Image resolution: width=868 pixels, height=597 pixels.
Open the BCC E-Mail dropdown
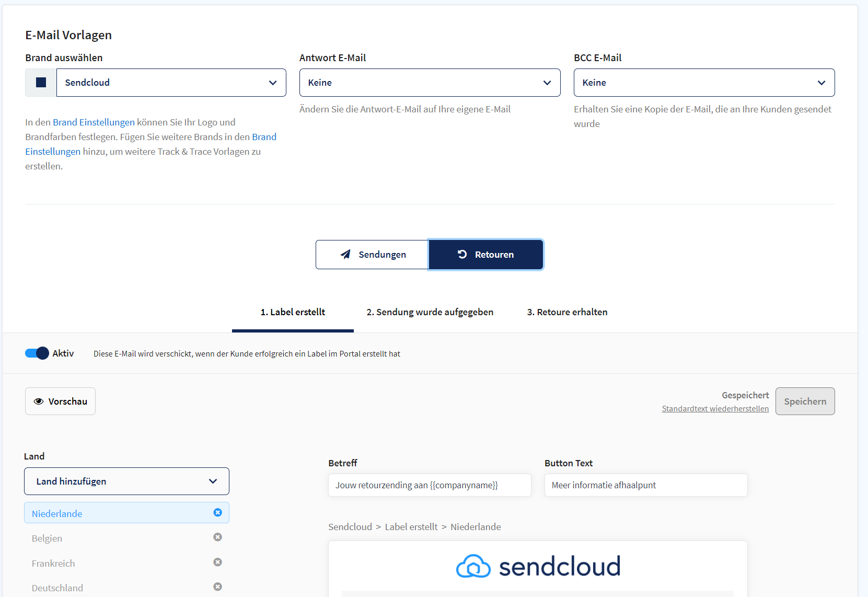pos(704,83)
